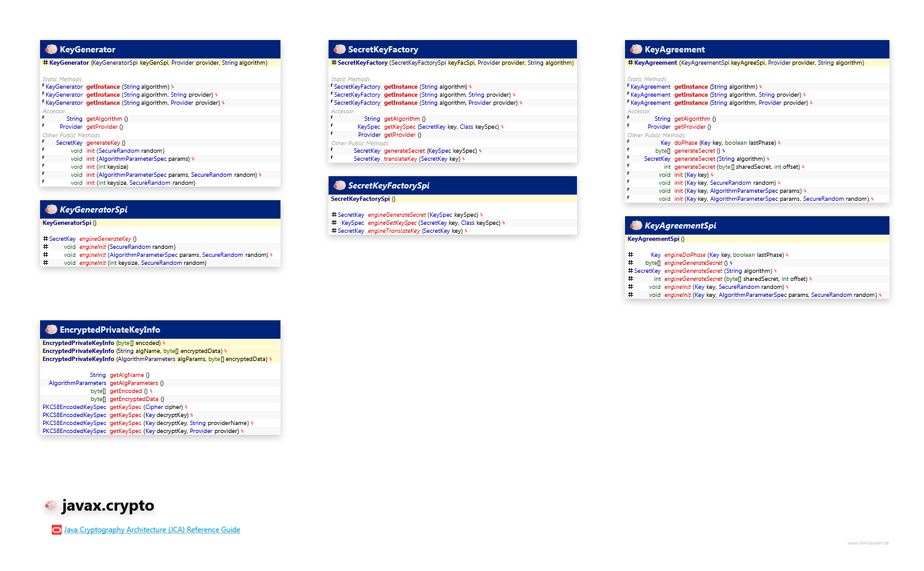Click getKeySpec (Cipher cipher) method
The height and width of the screenshot is (571, 924).
coord(160,407)
